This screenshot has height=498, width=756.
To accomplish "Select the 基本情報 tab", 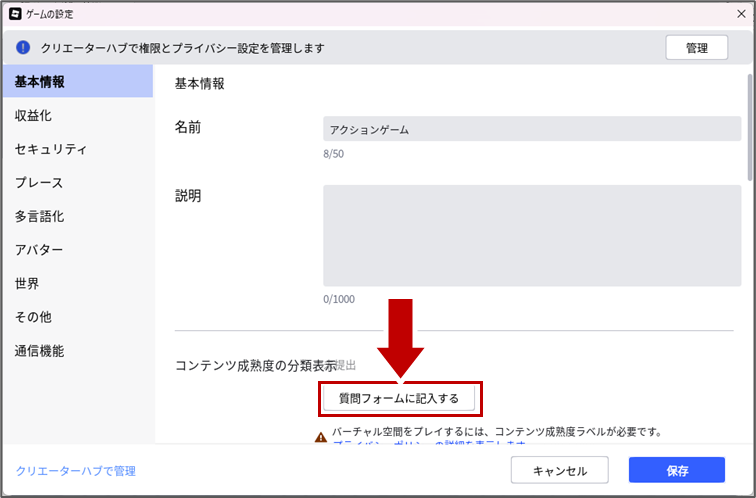I will [x=78, y=81].
